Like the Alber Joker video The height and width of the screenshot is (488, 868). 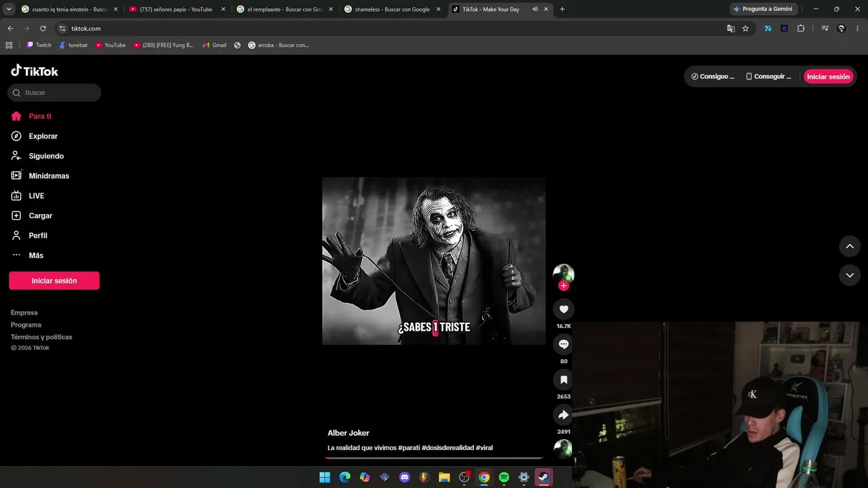click(x=564, y=309)
